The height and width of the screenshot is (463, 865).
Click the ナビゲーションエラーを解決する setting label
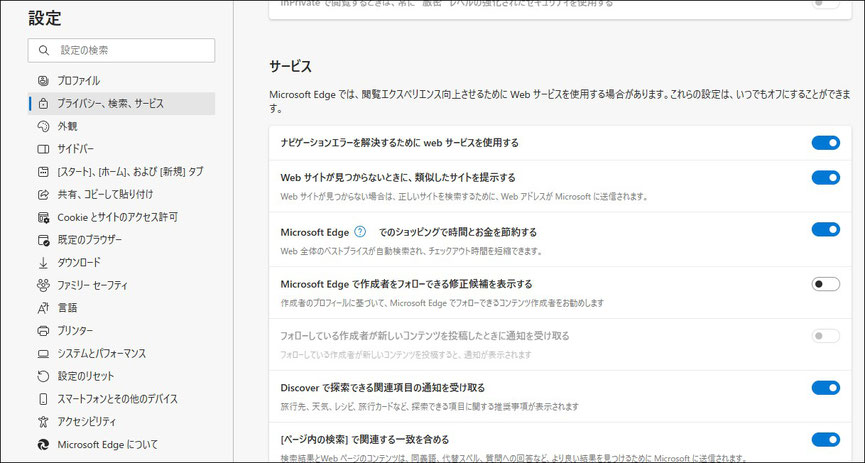(x=399, y=143)
